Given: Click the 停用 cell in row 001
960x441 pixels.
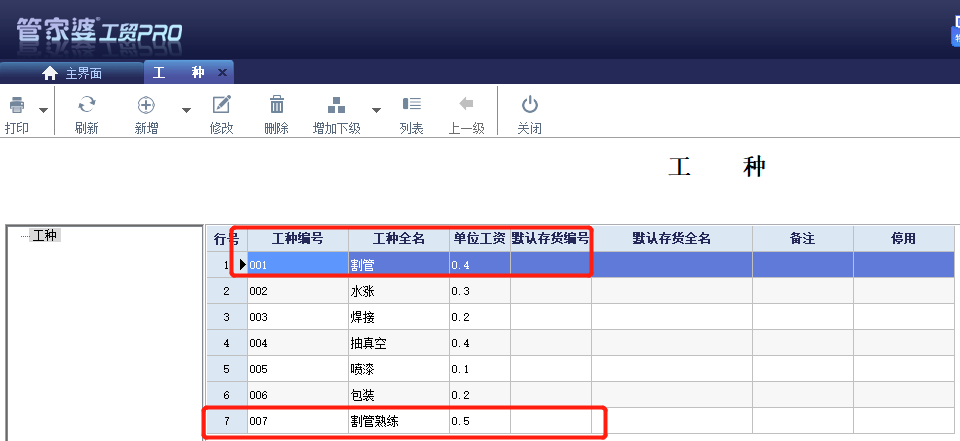Looking at the screenshot, I should [903, 265].
